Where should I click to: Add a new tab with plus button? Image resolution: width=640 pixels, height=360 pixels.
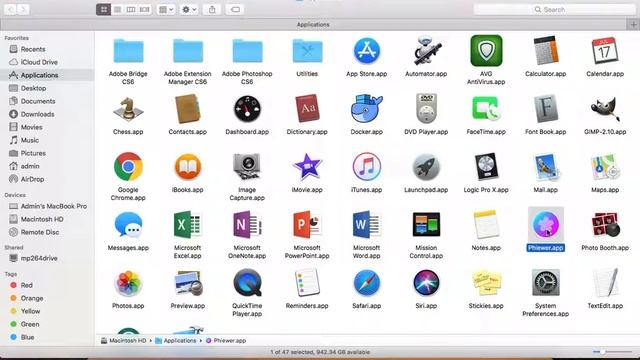coord(633,24)
